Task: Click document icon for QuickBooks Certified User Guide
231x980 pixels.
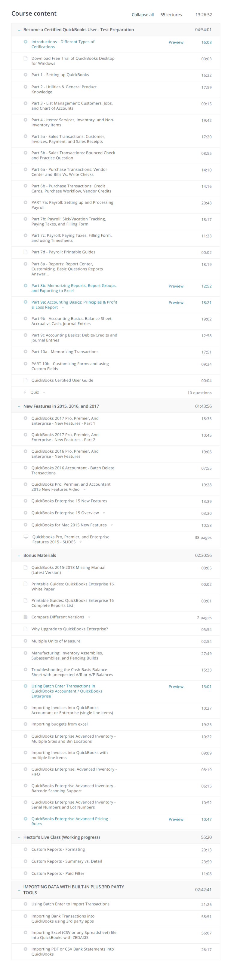Action: (26, 380)
